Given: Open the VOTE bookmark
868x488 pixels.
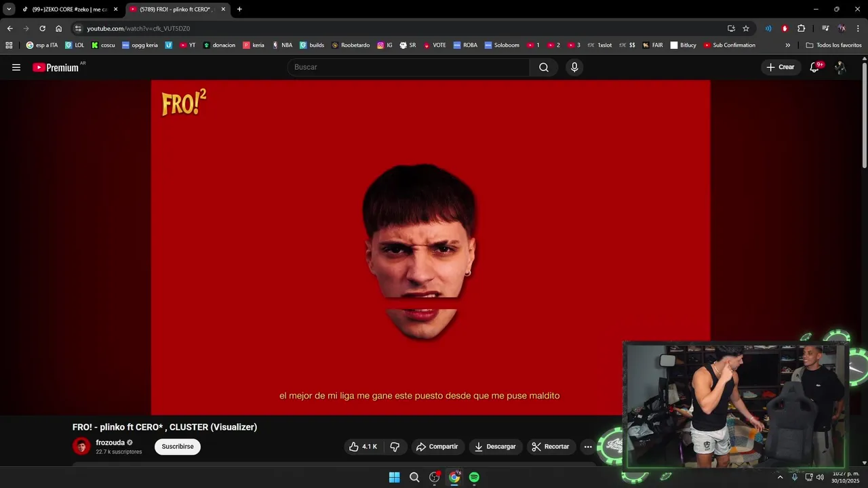Looking at the screenshot, I should (x=434, y=45).
